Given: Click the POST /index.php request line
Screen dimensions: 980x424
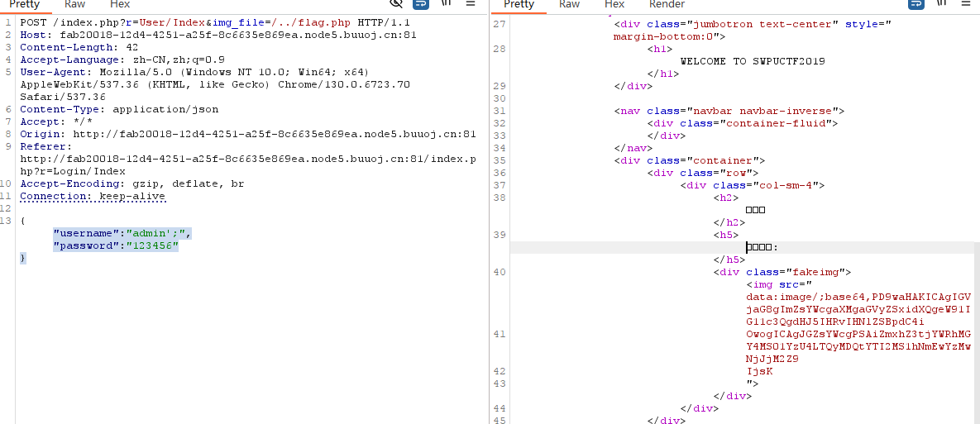Looking at the screenshot, I should click(215, 22).
